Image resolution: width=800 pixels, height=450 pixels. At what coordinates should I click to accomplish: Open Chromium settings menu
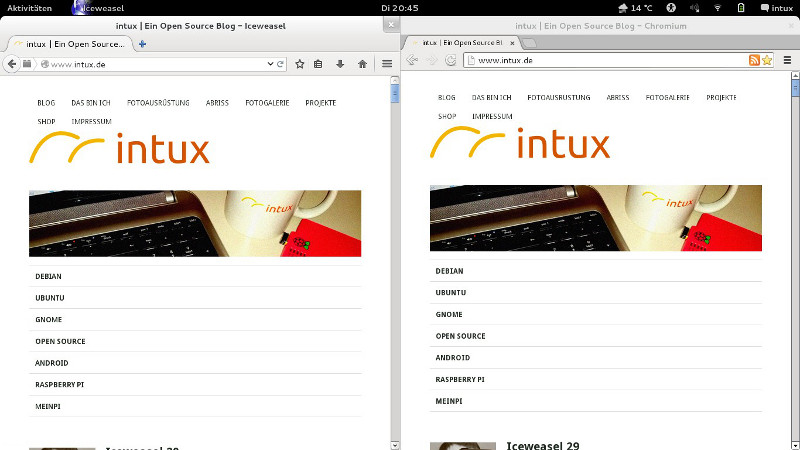click(787, 60)
